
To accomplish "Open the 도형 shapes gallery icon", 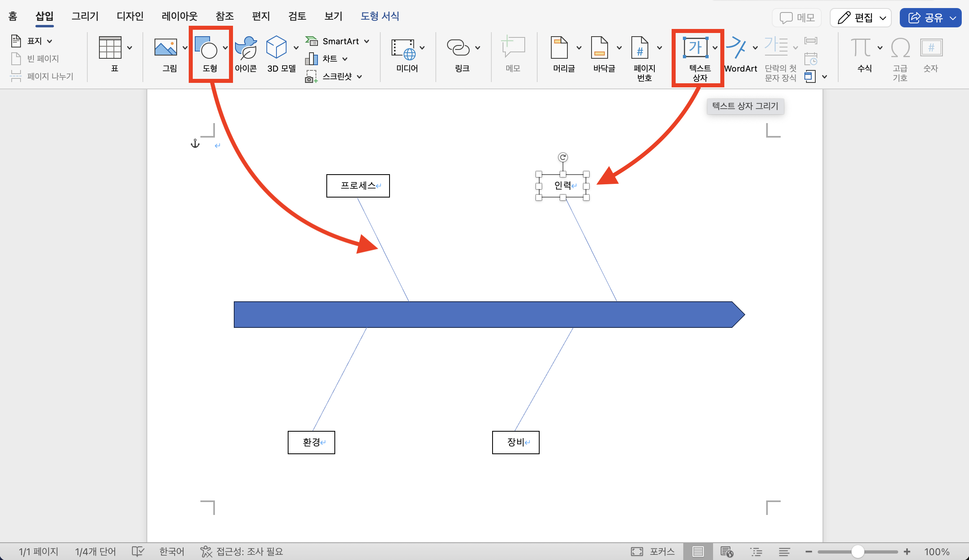I will coord(206,48).
